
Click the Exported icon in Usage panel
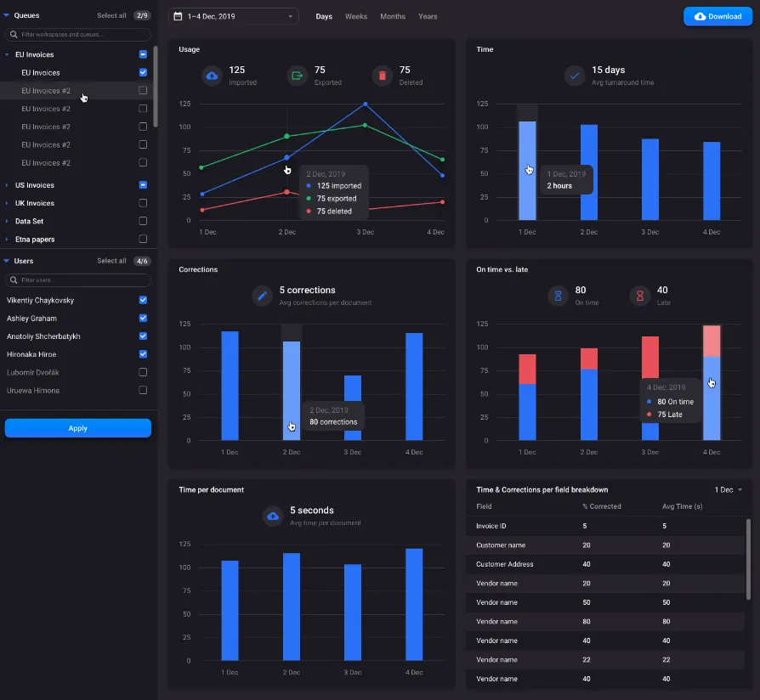tap(296, 76)
